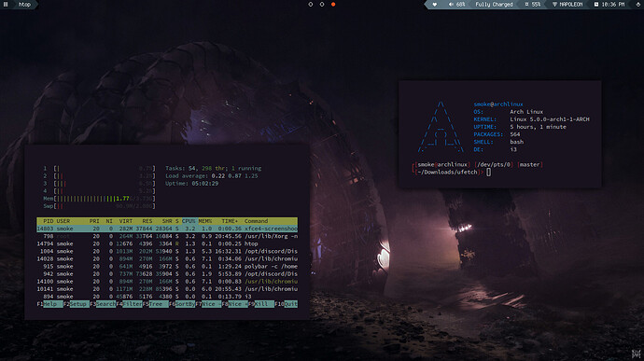Select discord process row PID 942

(x=167, y=273)
